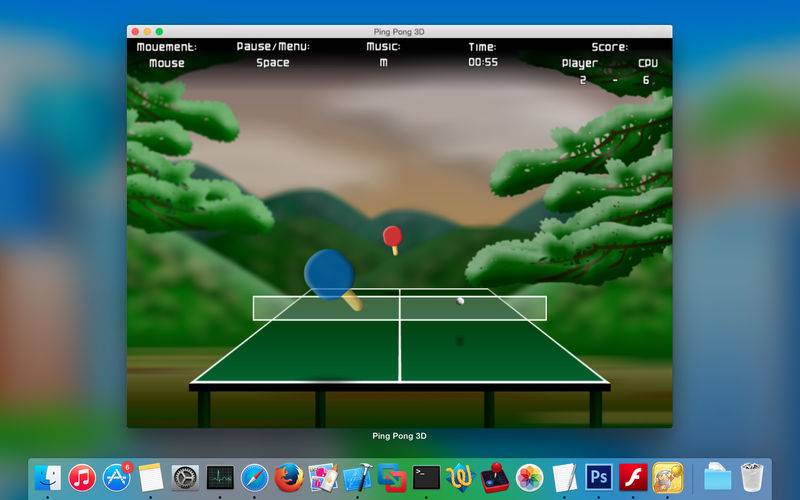Launch iTunes from the dock

coord(82,478)
